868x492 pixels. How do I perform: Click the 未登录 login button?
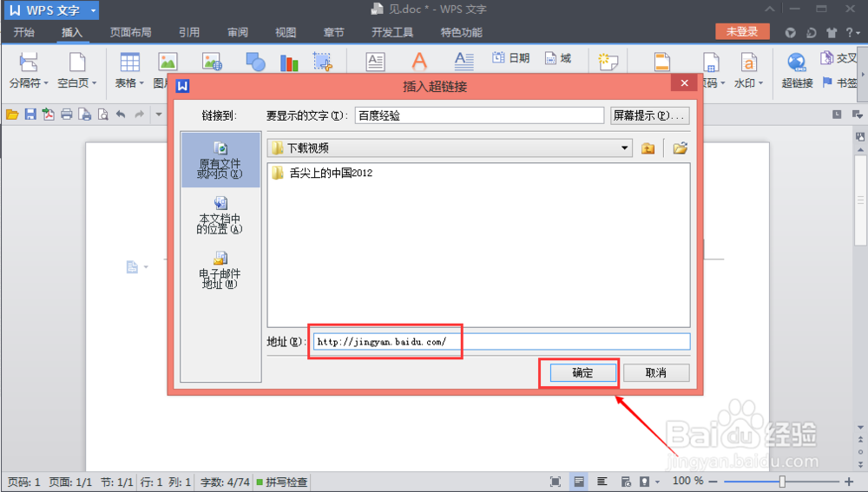[742, 31]
